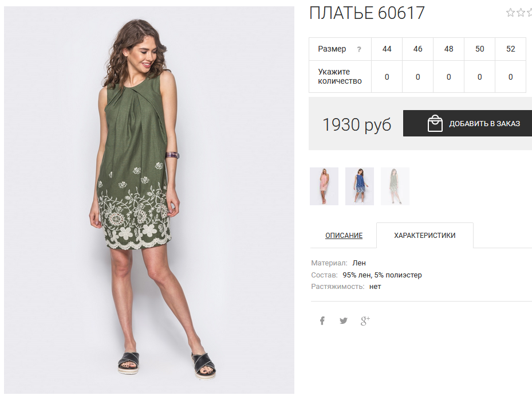Select the faded green dress thumbnail
The image size is (532, 395).
pyautogui.click(x=395, y=186)
